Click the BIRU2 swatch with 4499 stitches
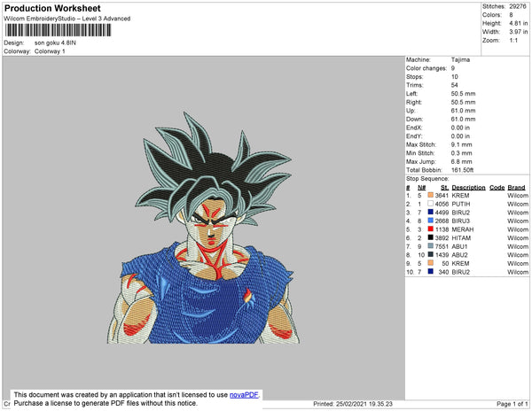 [431, 213]
